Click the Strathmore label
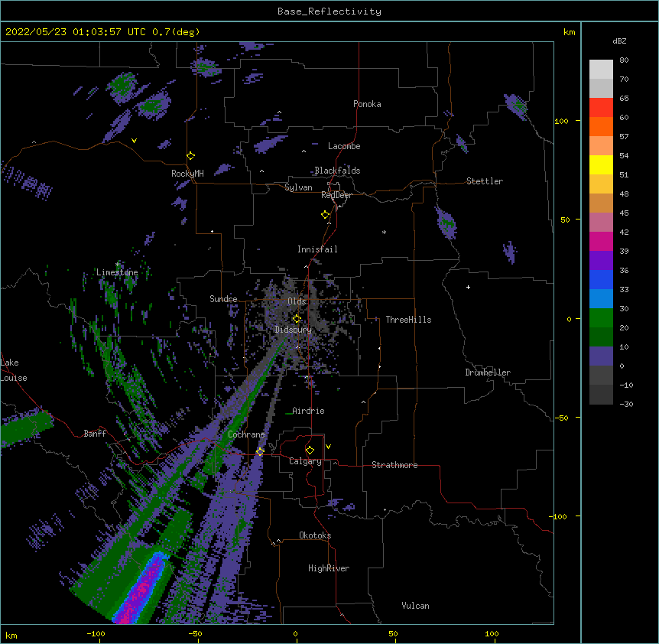Viewport: 659px width, 644px height. (x=394, y=465)
